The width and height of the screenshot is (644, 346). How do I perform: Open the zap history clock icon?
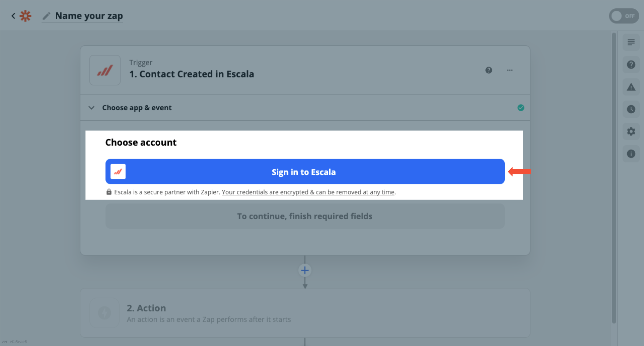click(631, 109)
